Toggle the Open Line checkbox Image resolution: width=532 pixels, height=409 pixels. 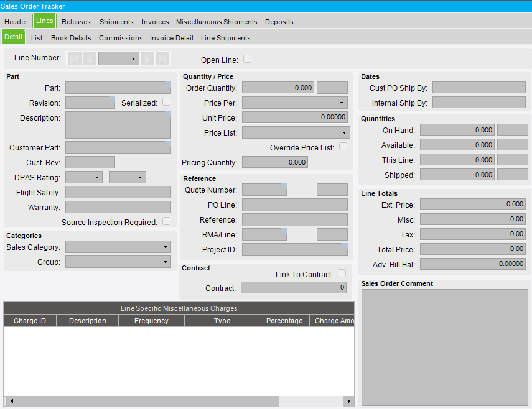click(x=247, y=59)
